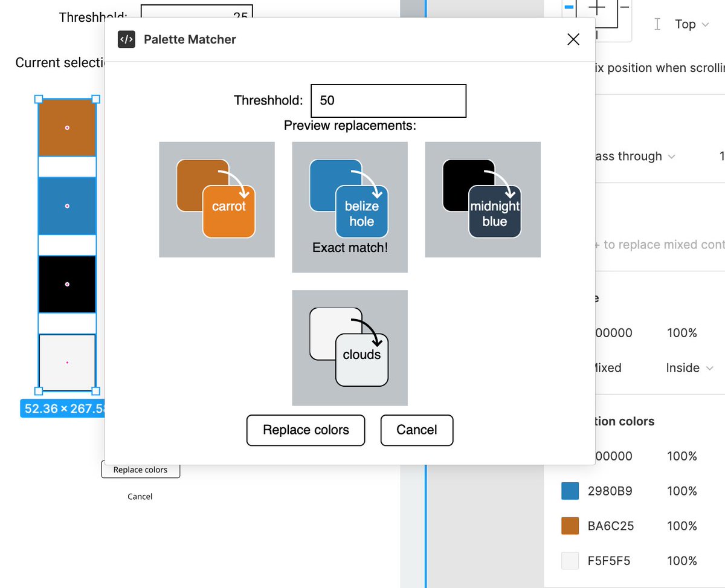Click the light gray rectangle on the canvas

(x=67, y=362)
